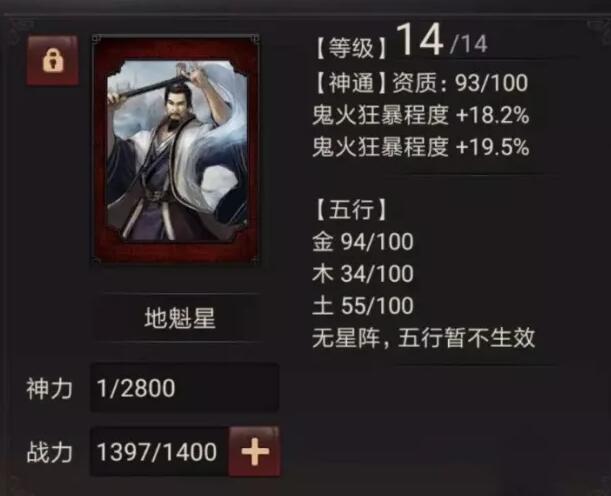Tap the 【五行】 section header
This screenshot has width=611, height=496.
(x=351, y=210)
